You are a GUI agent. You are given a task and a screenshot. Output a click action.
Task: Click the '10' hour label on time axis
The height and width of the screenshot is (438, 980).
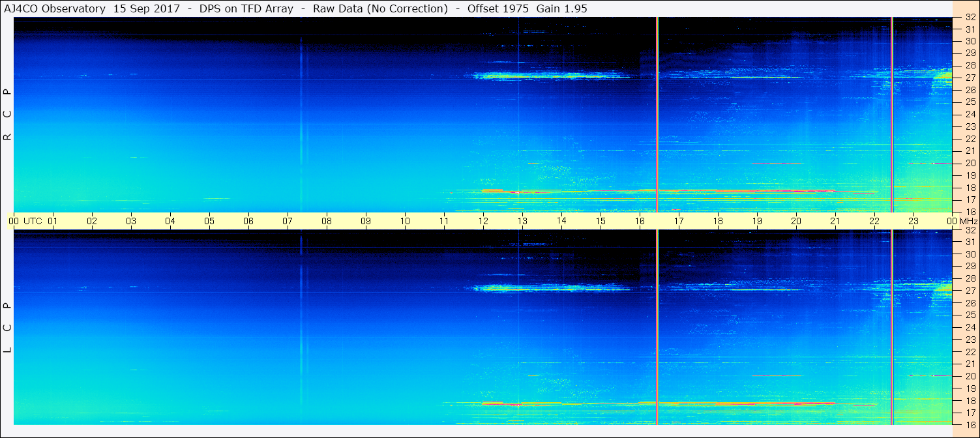click(x=405, y=221)
